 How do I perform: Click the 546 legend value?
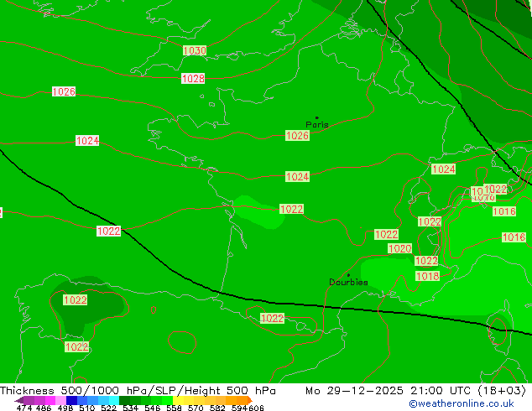coord(153,408)
